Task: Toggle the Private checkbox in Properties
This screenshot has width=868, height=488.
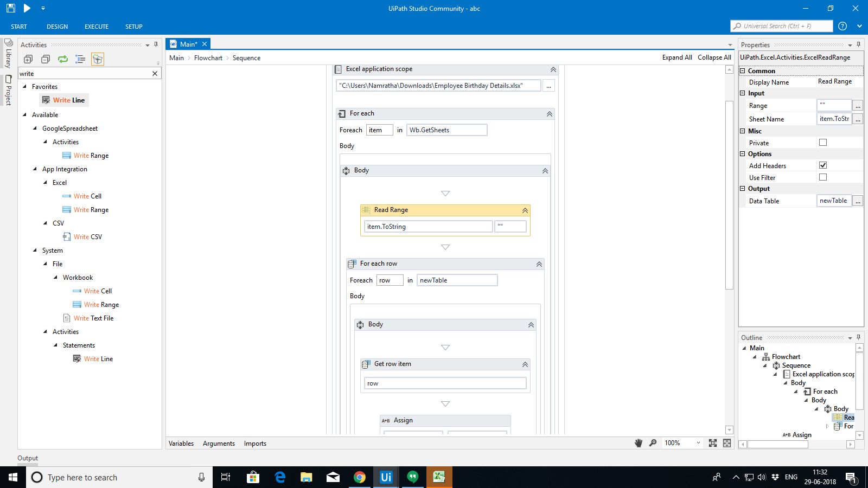Action: point(823,143)
